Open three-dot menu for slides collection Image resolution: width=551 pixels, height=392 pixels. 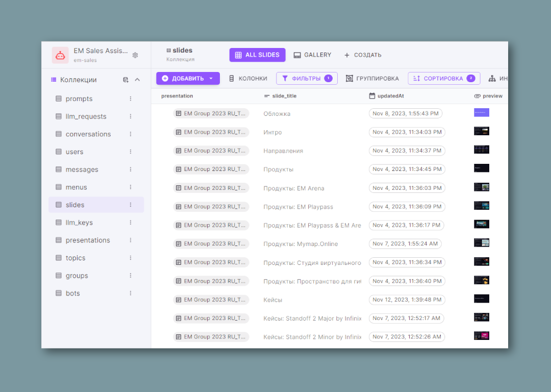pos(131,205)
